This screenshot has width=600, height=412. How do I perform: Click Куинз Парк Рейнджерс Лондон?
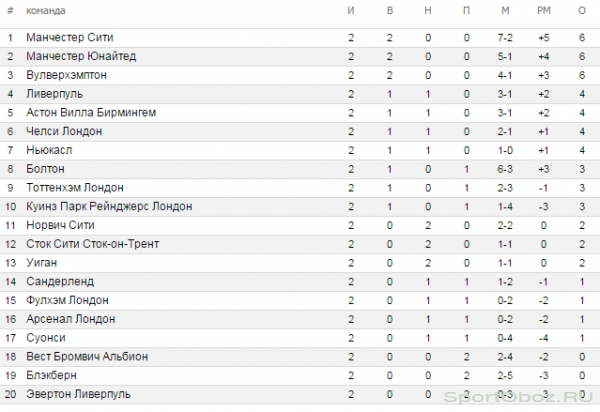(x=109, y=206)
